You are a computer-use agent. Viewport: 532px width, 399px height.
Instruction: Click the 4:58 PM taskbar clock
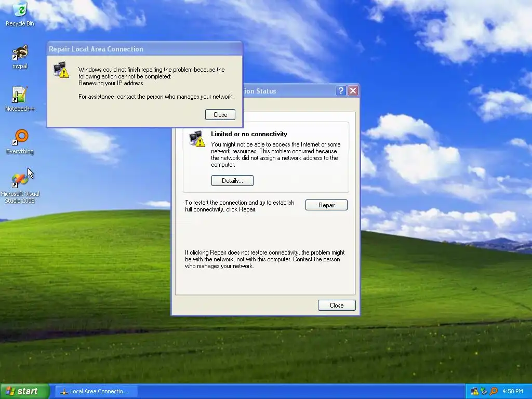(513, 391)
